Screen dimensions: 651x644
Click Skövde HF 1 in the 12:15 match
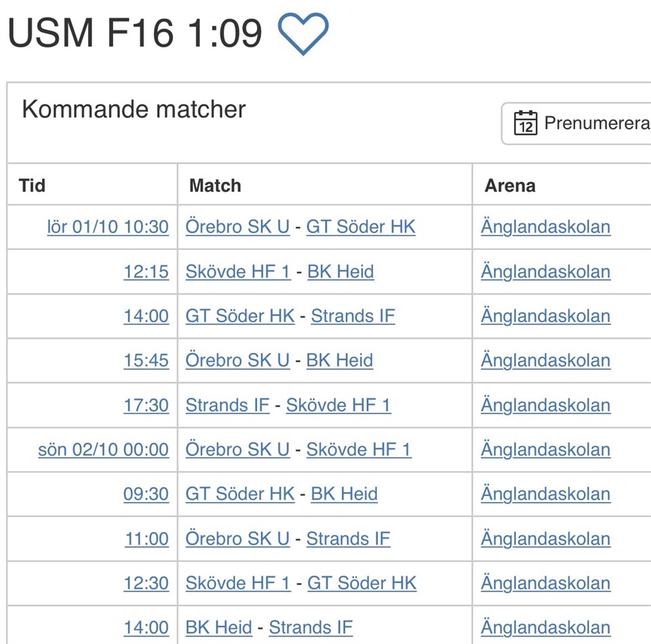(x=237, y=271)
